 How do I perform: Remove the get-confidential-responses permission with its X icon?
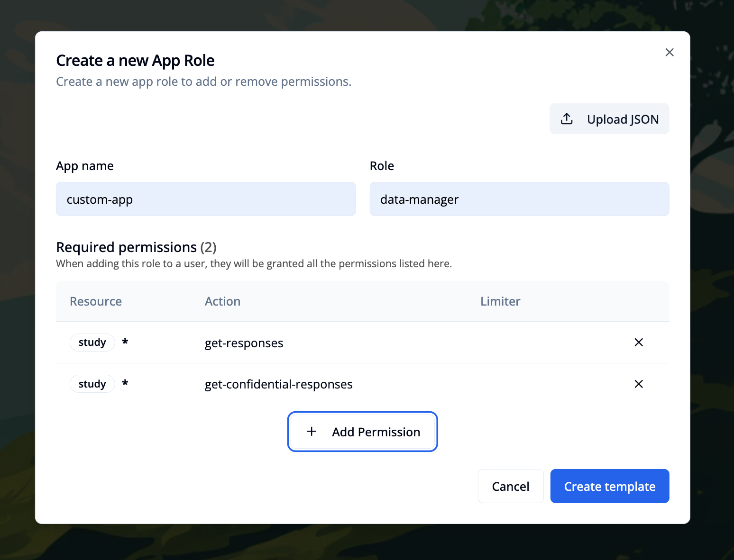coord(639,384)
